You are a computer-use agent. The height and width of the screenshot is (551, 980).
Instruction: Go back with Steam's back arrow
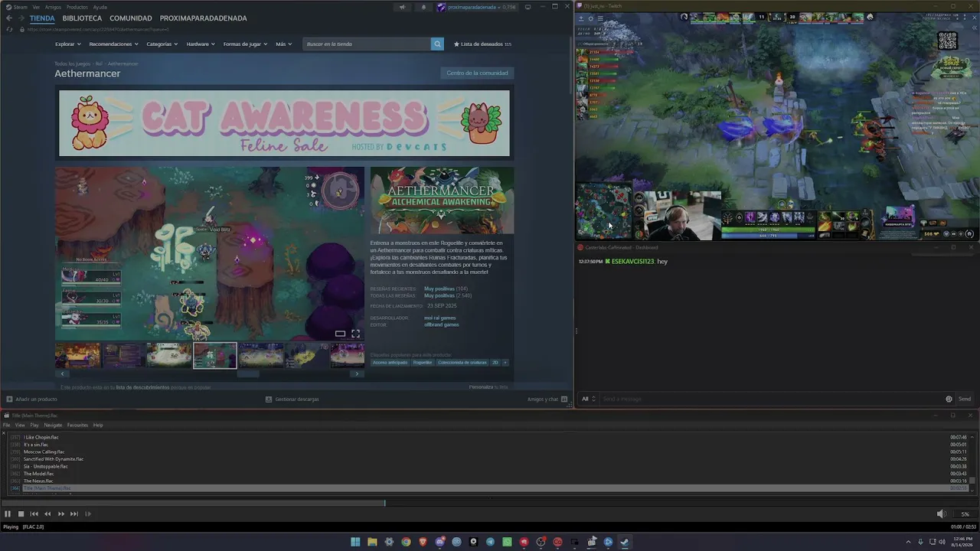coord(9,18)
